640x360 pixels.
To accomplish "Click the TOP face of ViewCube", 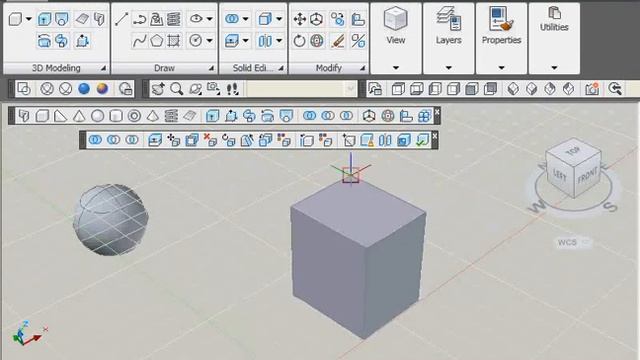I will point(573,151).
